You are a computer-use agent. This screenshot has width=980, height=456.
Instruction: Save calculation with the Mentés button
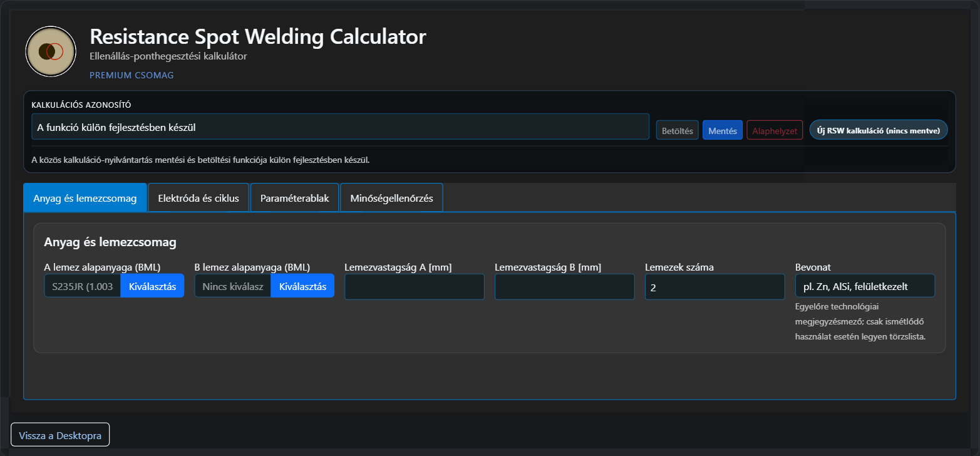pyautogui.click(x=723, y=130)
